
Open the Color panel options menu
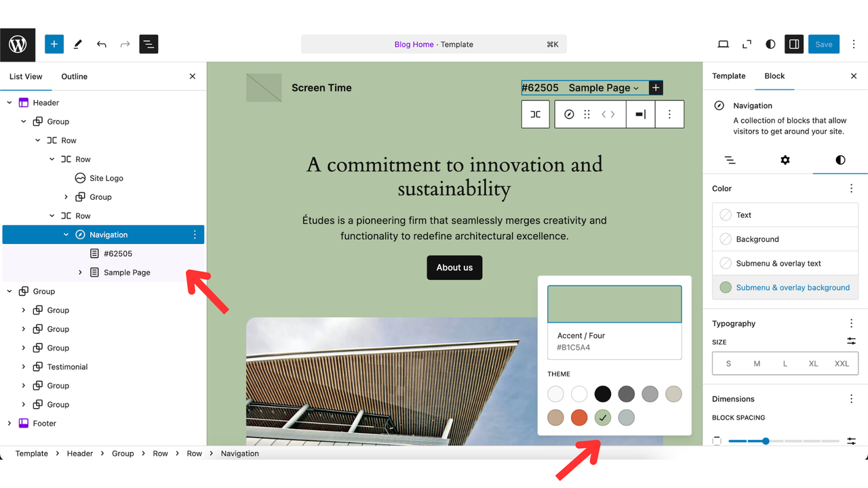point(852,188)
